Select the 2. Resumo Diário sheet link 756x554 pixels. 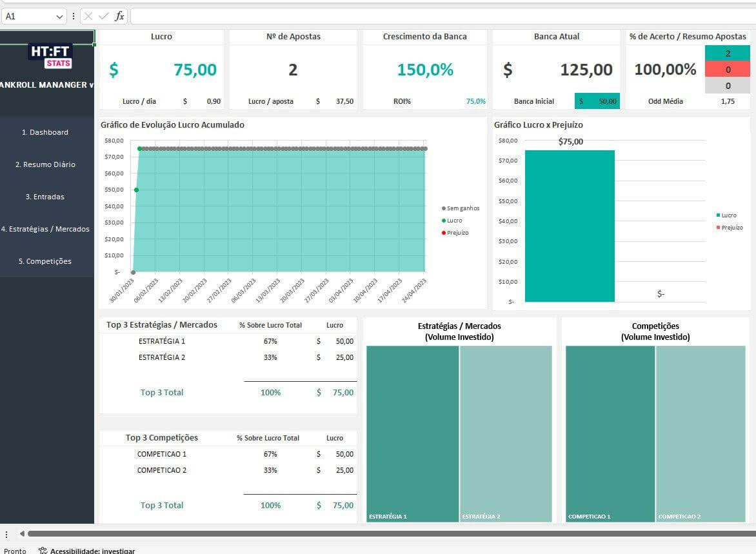point(45,164)
